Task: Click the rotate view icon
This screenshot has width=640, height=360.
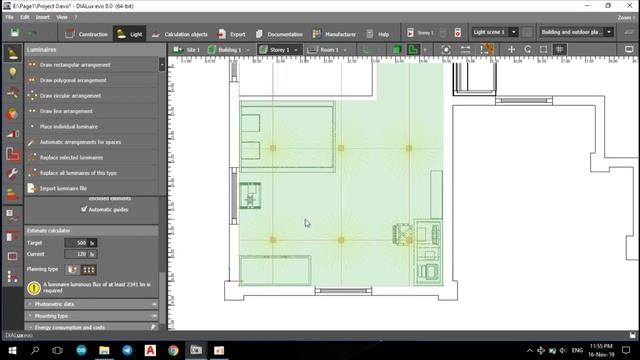Action: click(527, 50)
